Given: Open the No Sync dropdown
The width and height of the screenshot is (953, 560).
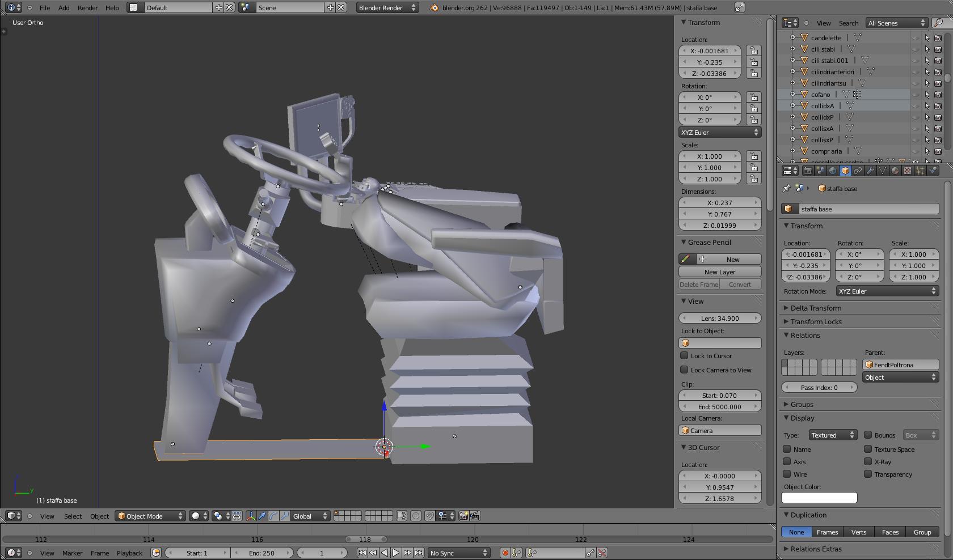Looking at the screenshot, I should (x=459, y=553).
